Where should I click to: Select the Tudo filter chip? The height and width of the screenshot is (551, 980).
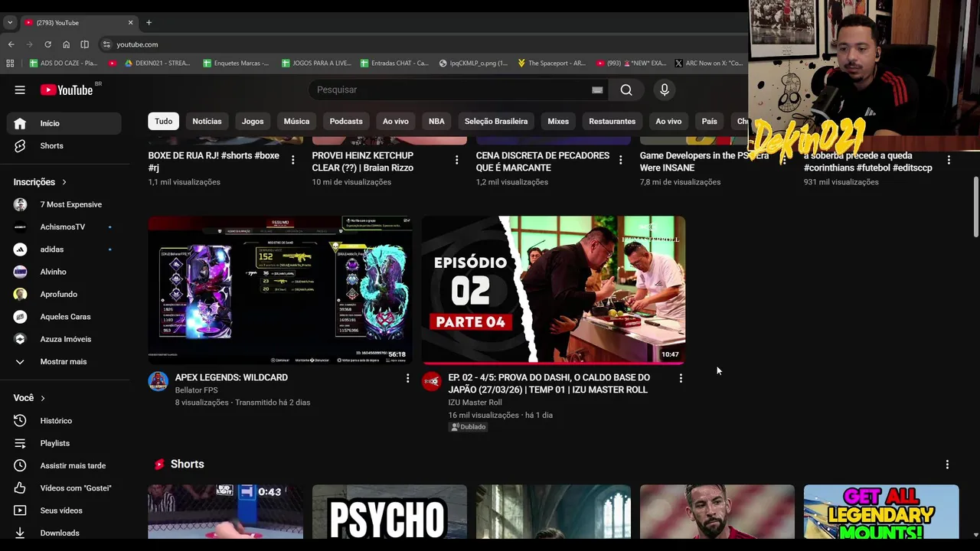[164, 121]
